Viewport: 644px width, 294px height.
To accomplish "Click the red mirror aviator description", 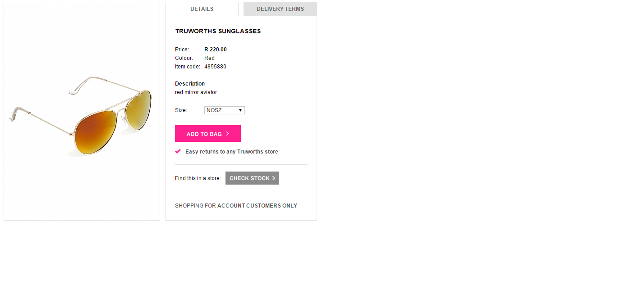I will pos(196,92).
